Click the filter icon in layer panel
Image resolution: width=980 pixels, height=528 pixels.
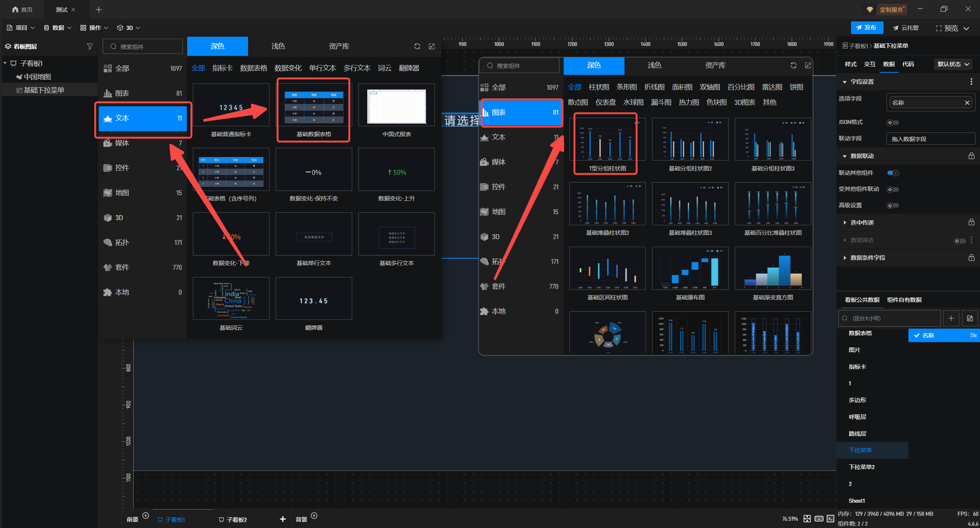(90, 46)
